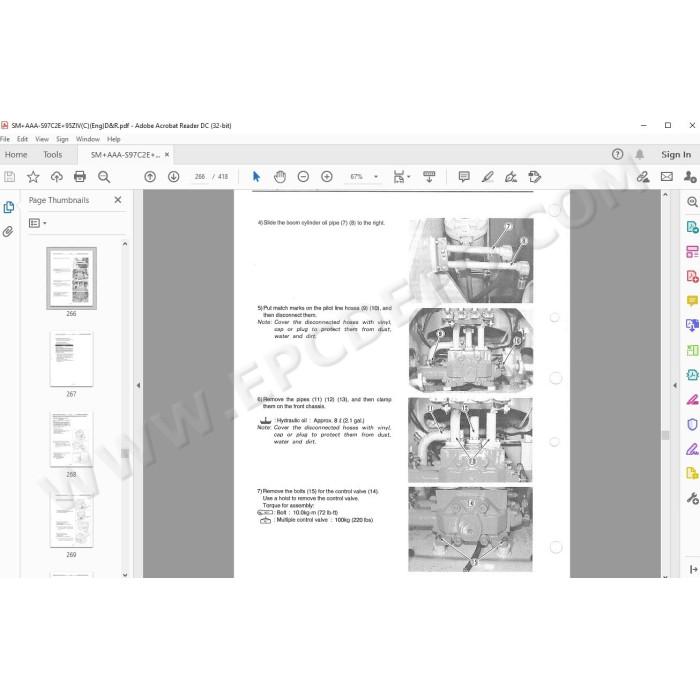Add the document to starred files
The height and width of the screenshot is (700, 700).
pos(33,177)
